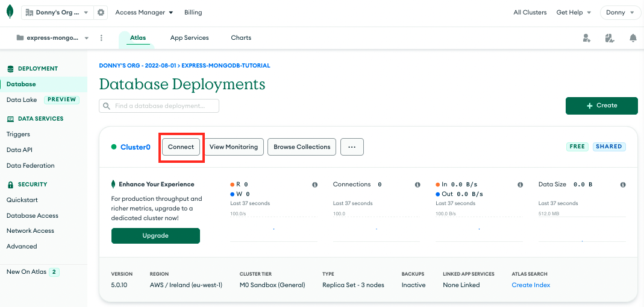Click the search magnifier icon

pyautogui.click(x=107, y=106)
